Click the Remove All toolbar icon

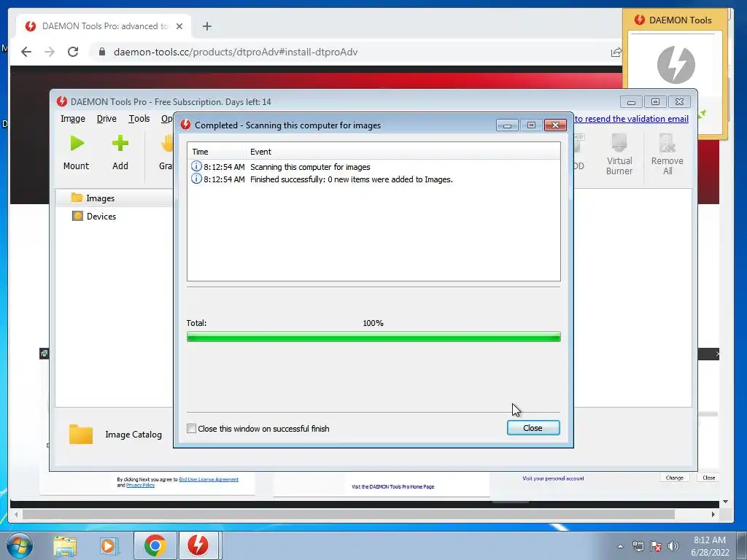[x=667, y=154]
